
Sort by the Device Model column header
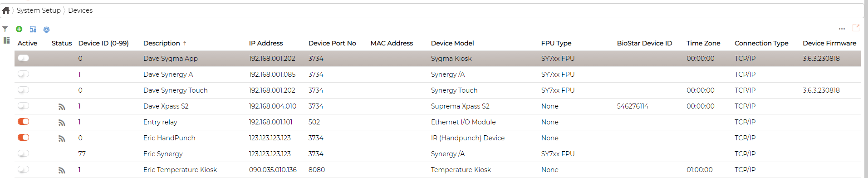pyautogui.click(x=452, y=43)
